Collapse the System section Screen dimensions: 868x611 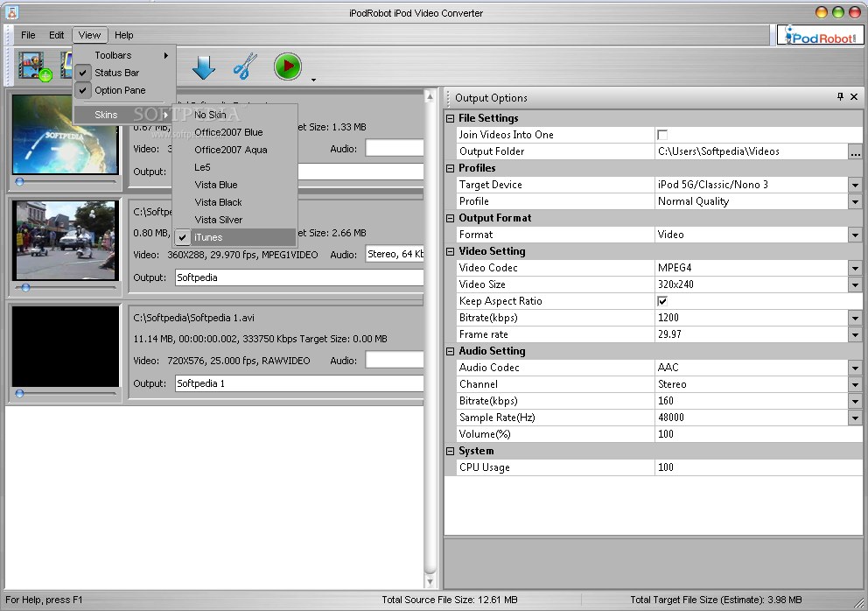(450, 451)
